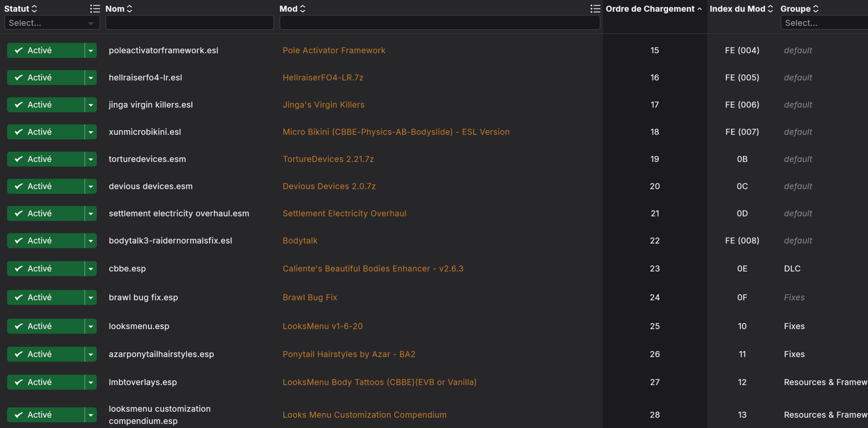Click index FE (004) cell
Viewport: 868px width, 428px height.
tap(742, 50)
